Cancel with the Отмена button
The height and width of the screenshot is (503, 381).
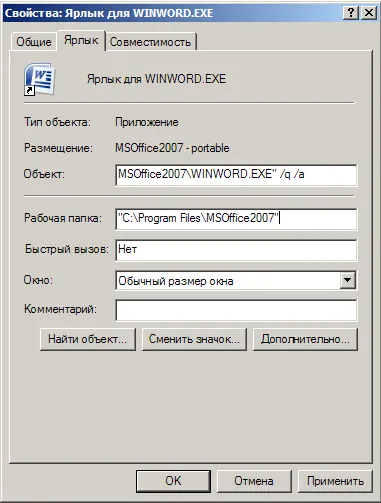[x=254, y=481]
